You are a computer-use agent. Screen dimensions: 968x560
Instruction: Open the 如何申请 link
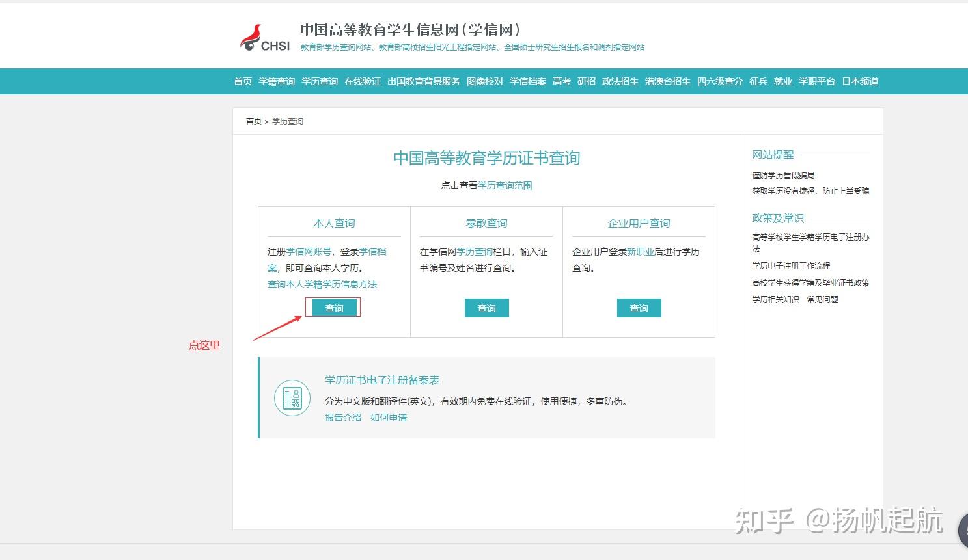pyautogui.click(x=389, y=418)
